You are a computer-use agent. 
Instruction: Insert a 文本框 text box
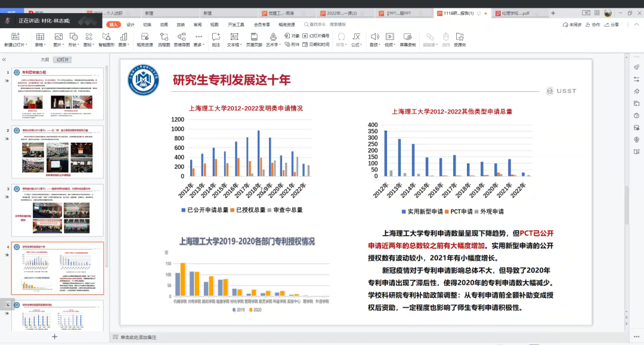[x=234, y=40]
